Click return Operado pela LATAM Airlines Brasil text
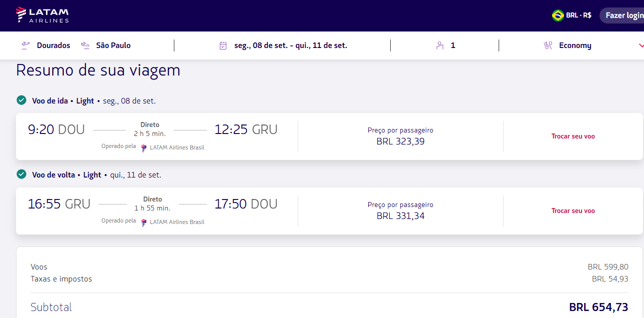Screen dimensions: 644x318 click(153, 221)
